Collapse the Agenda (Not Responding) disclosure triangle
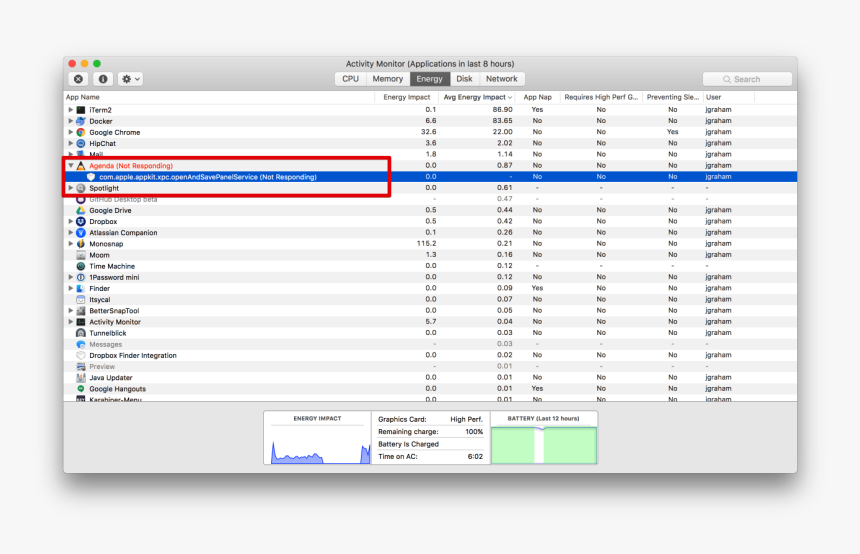Image resolution: width=860 pixels, height=554 pixels. (71, 166)
